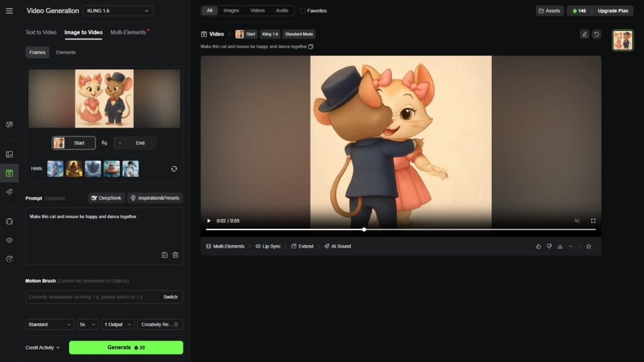The height and width of the screenshot is (362, 644).
Task: Unmute the video sound
Action: 577,221
